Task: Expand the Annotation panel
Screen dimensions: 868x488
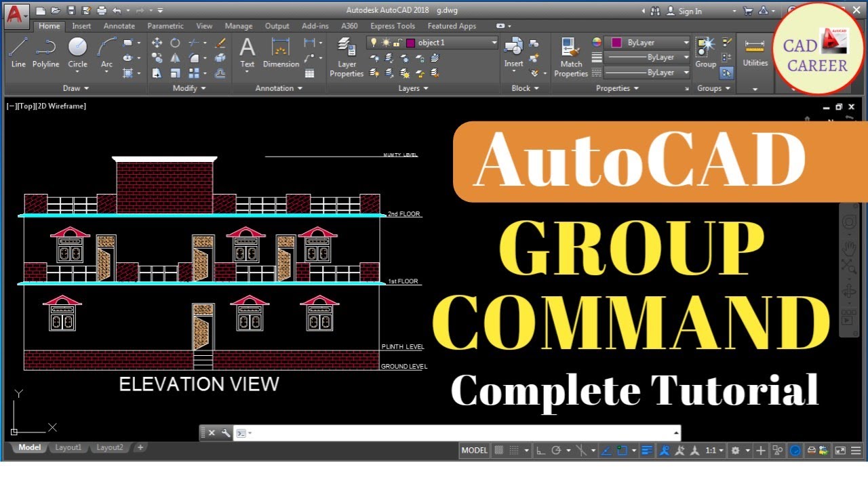Action: tap(279, 88)
